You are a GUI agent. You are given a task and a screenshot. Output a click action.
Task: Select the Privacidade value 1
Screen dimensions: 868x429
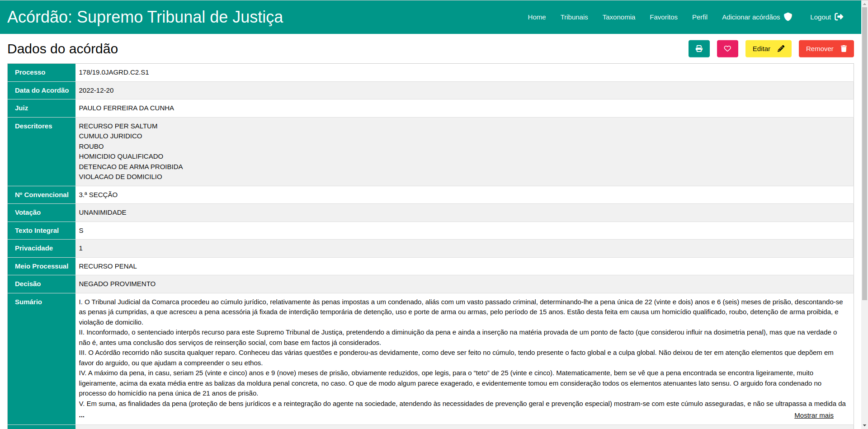(81, 248)
